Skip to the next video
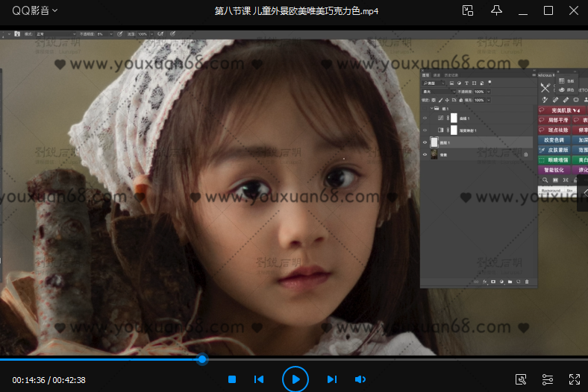 click(331, 379)
